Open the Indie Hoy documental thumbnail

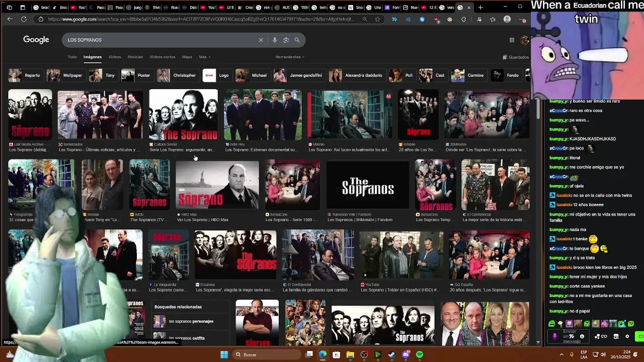(x=263, y=115)
